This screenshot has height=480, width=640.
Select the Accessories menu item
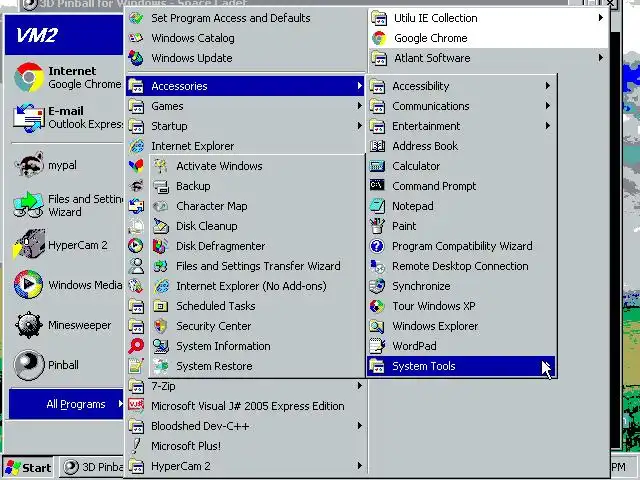(x=245, y=86)
